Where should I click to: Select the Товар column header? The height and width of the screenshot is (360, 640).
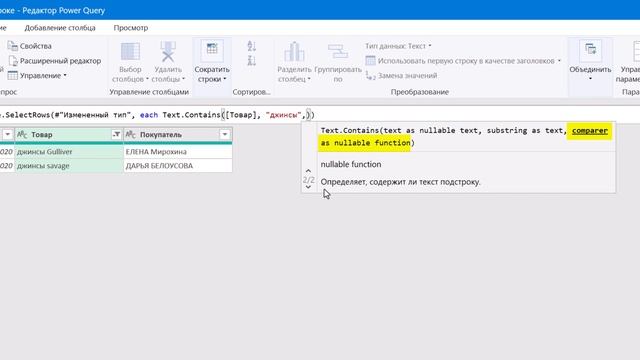[x=69, y=134]
